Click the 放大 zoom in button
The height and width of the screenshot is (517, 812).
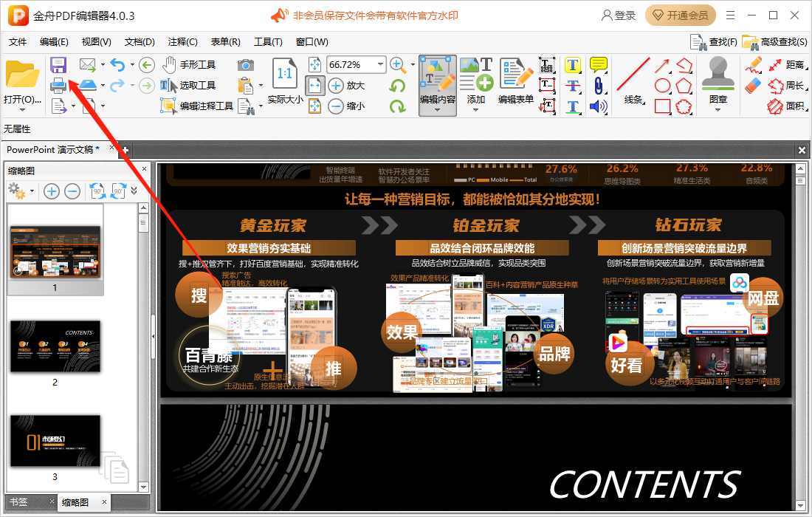tap(347, 86)
